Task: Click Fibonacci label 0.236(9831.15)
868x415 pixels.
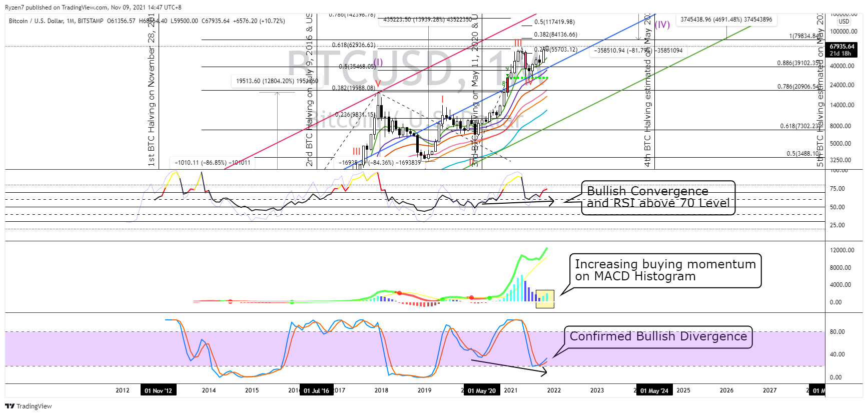Action: click(x=355, y=115)
